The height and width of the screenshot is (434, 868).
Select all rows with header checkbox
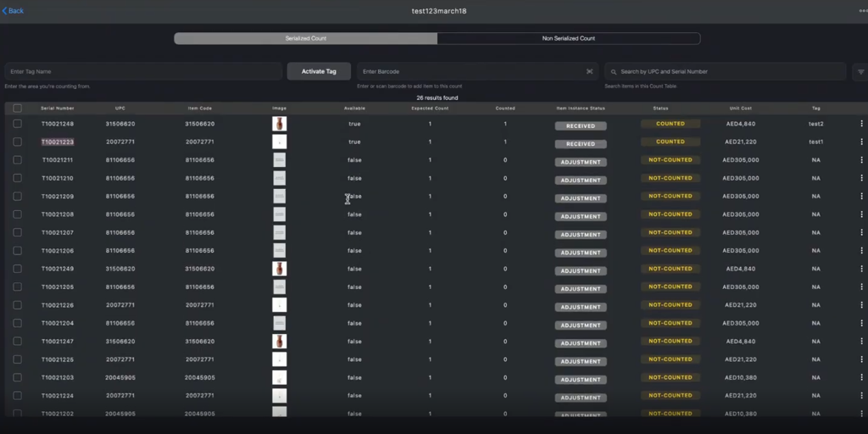17,108
